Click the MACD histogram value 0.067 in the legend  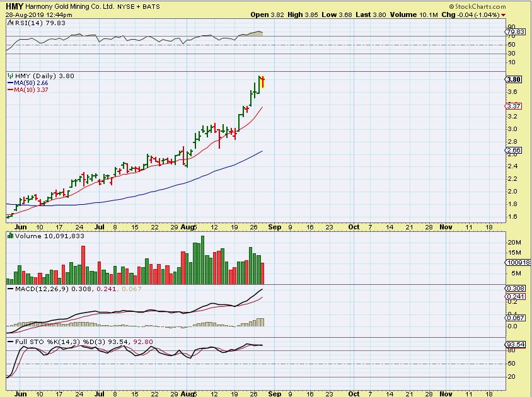coord(131,289)
